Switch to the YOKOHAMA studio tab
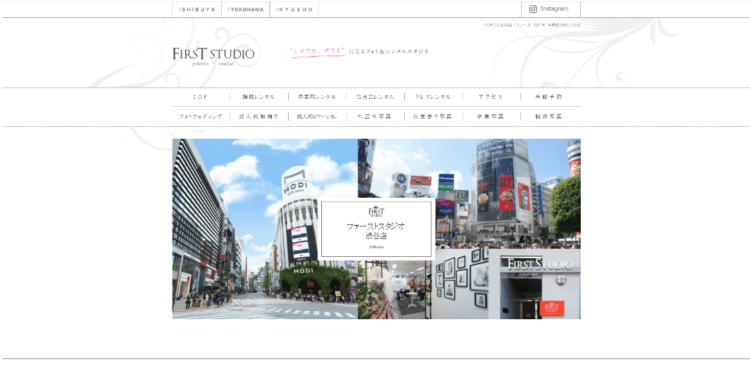Viewport: 750px width, 371px height. click(245, 10)
